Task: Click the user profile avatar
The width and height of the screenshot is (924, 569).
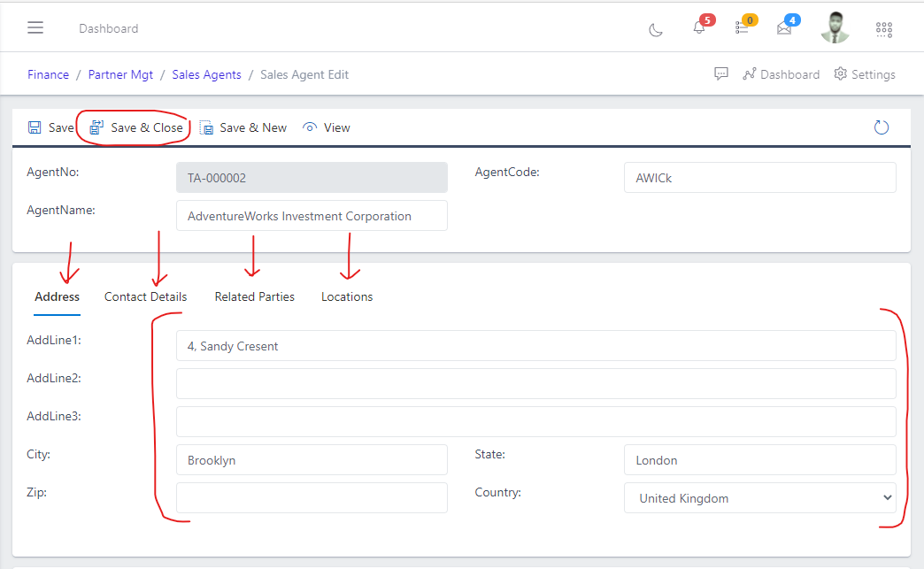Action: click(835, 27)
